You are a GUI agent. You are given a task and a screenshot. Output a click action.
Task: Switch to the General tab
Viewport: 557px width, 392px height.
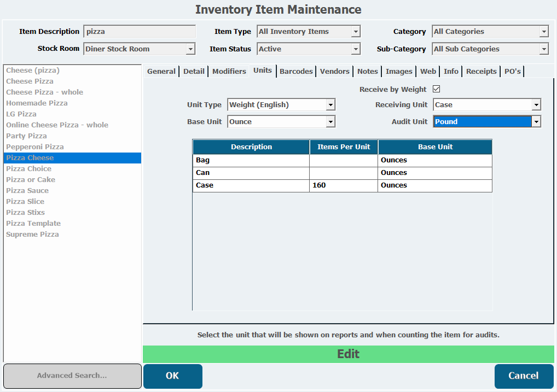pyautogui.click(x=161, y=71)
